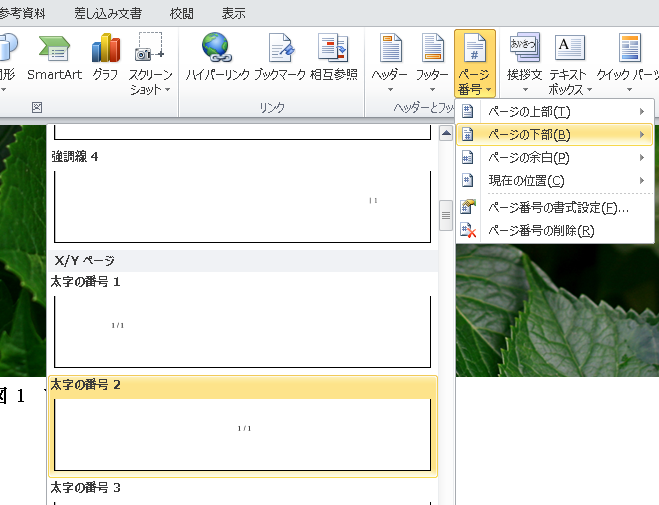Select ページの上部(T) menu item
This screenshot has width=659, height=505.
(x=555, y=111)
